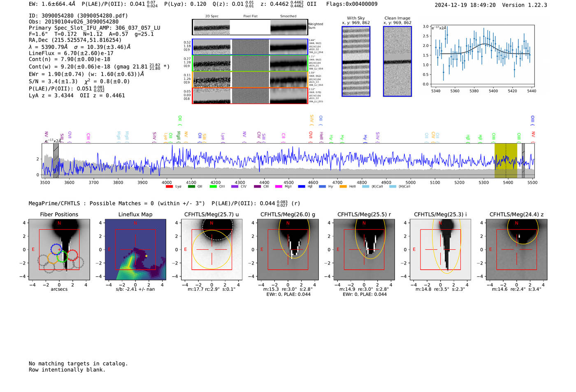
Task: Select the red-bordered fiber spectrum row
Action: pos(250,95)
